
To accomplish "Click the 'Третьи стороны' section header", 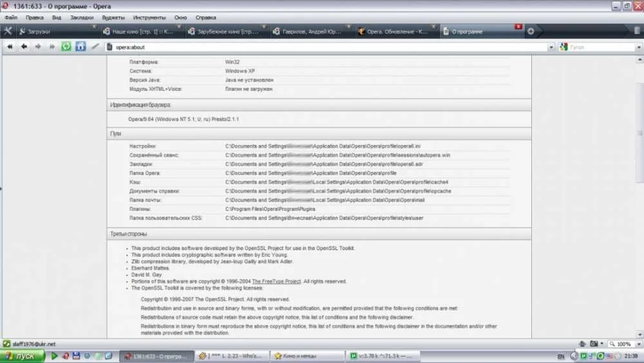I will 319,234.
